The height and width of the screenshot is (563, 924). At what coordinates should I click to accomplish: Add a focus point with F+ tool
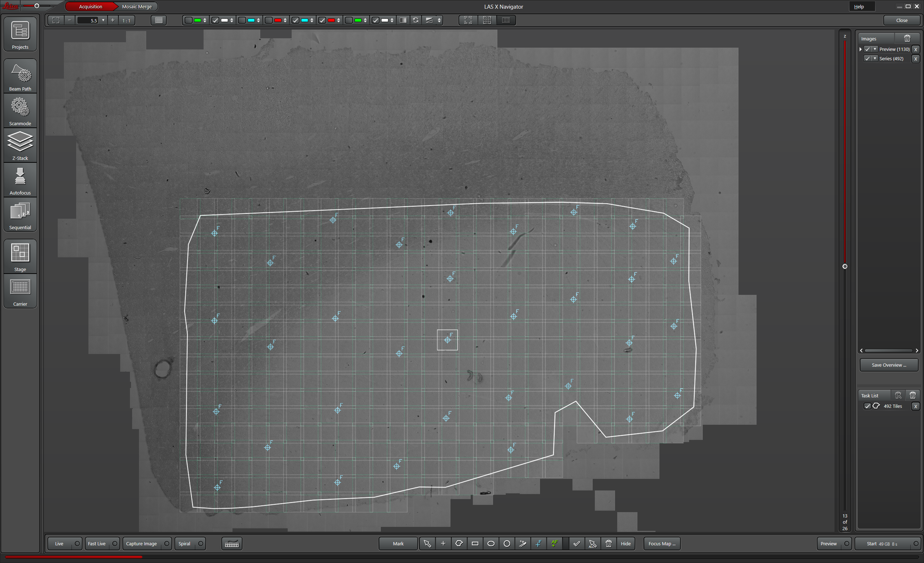539,544
